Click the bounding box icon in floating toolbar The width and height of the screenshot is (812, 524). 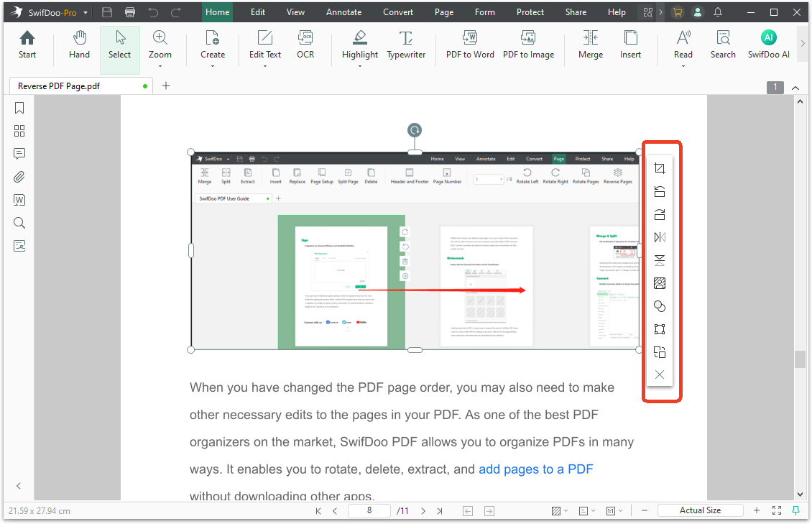coord(659,329)
